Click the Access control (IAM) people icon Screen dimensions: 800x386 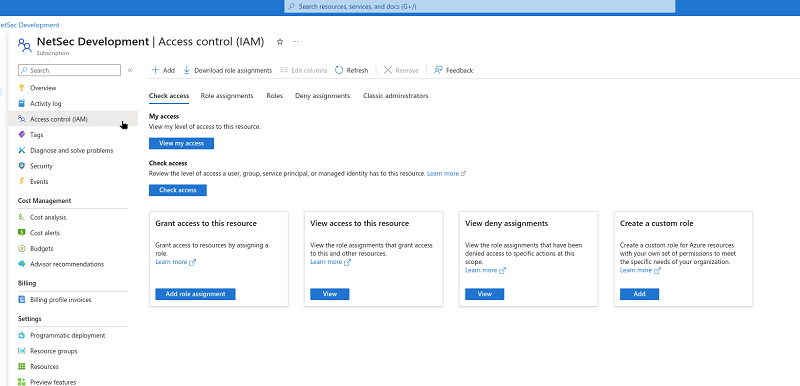(21, 119)
